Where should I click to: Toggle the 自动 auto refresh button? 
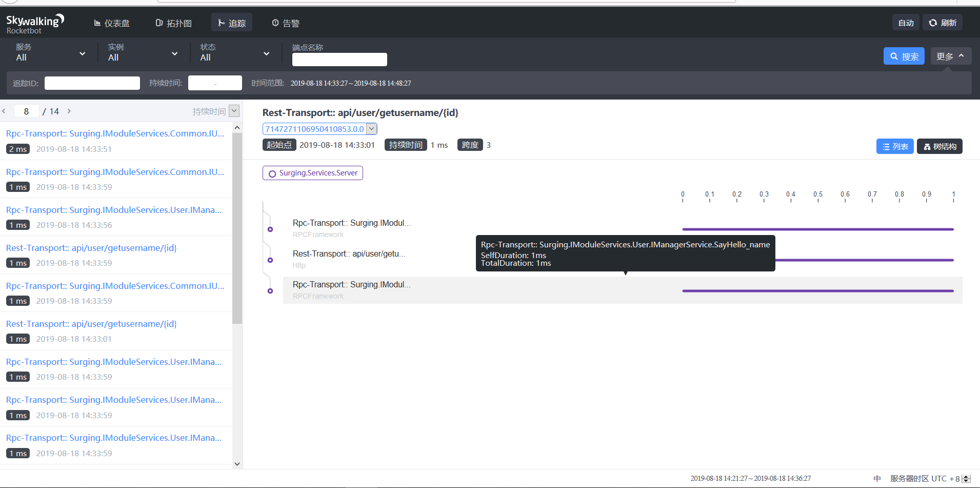tap(906, 23)
